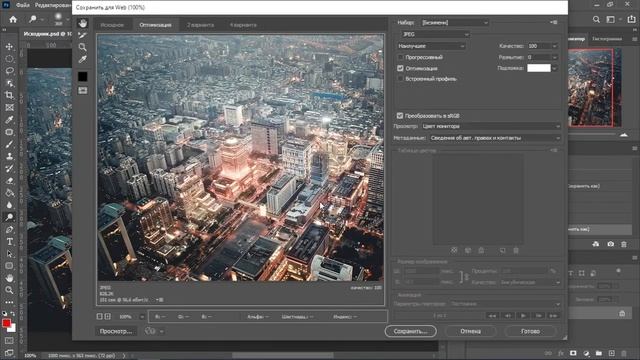640x360 pixels.
Task: Enable the Встроенный профиль checkbox
Action: (400, 79)
